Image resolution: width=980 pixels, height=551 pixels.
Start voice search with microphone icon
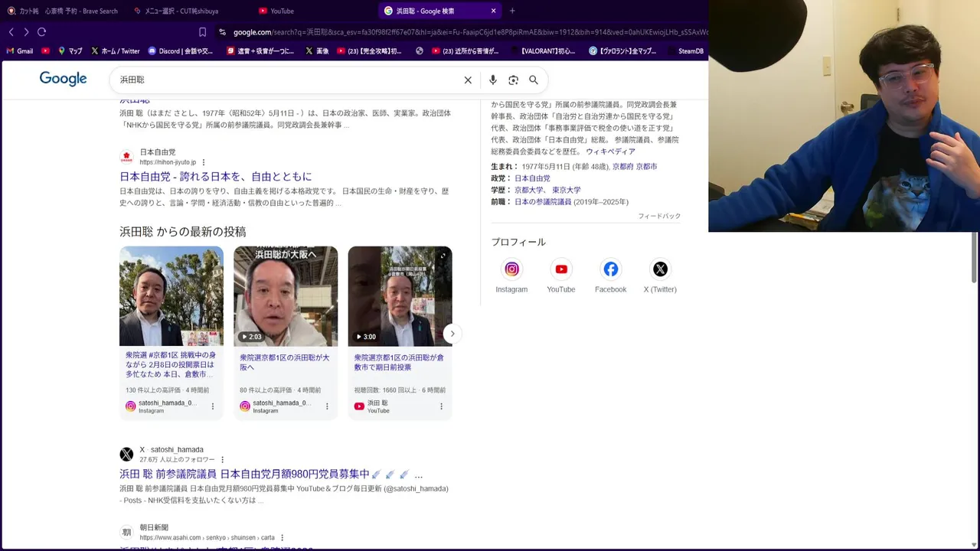coord(492,80)
